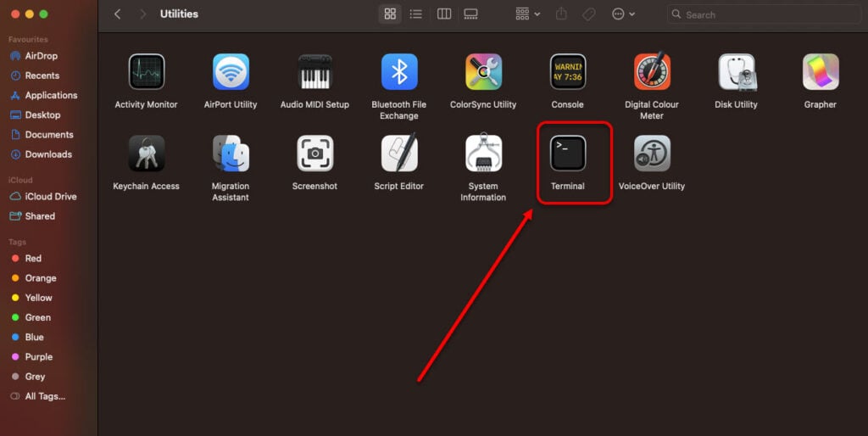Click the Utilities window title
Screen dimensions: 868x436
pyautogui.click(x=179, y=14)
